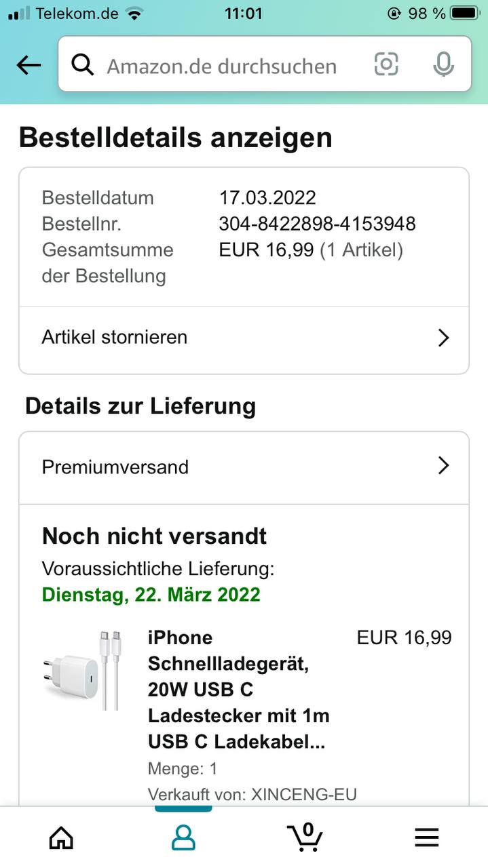Tap the order number 304-8422898-4153948
Viewport: 488px width, 868px height.
tap(317, 224)
